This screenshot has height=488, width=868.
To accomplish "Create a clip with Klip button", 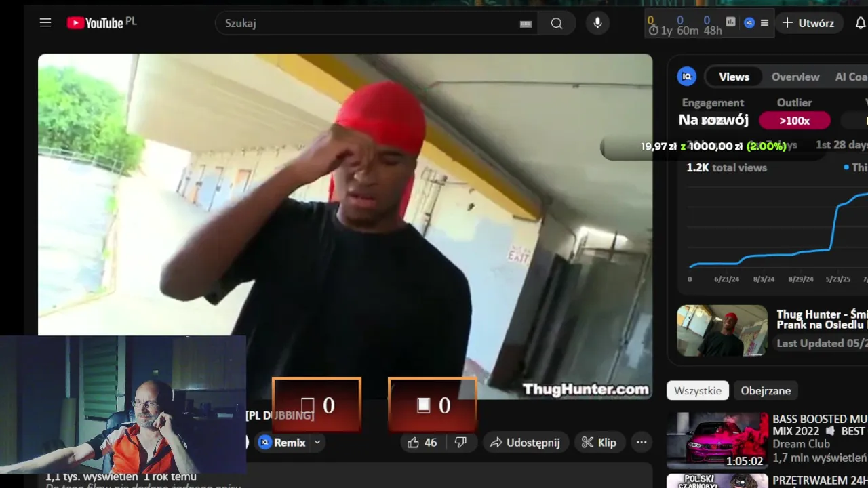I will click(599, 443).
